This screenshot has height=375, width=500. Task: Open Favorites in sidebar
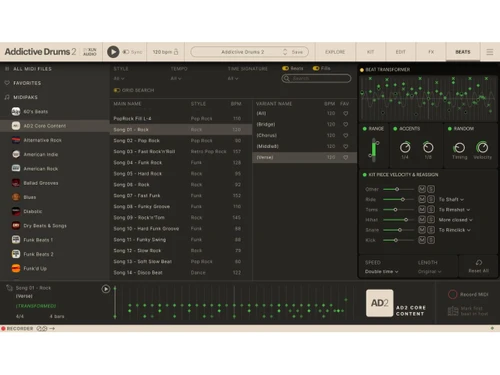27,83
